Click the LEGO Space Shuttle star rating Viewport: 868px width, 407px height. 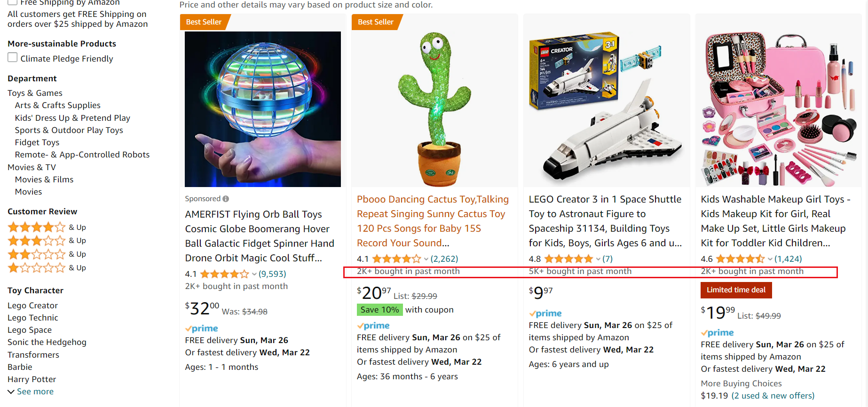coord(568,259)
